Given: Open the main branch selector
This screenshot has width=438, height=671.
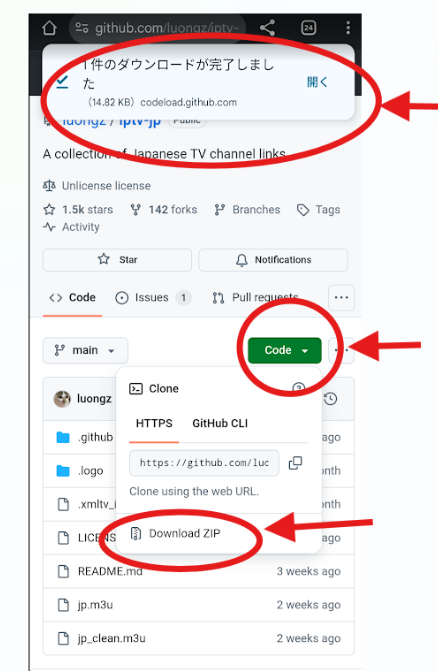Looking at the screenshot, I should tap(85, 350).
